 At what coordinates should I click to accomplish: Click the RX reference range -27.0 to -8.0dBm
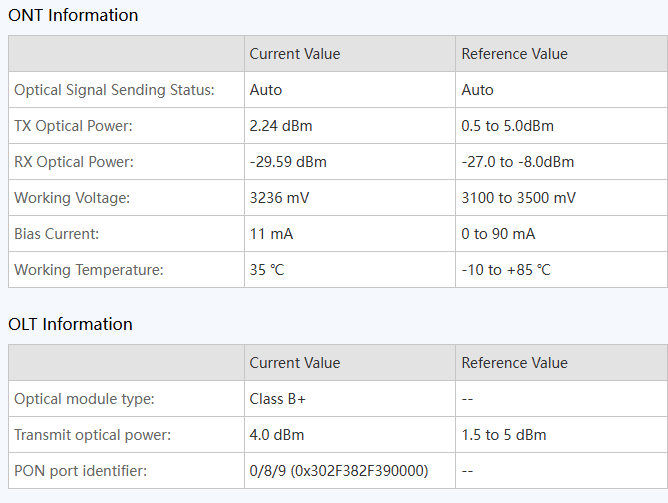(x=518, y=162)
